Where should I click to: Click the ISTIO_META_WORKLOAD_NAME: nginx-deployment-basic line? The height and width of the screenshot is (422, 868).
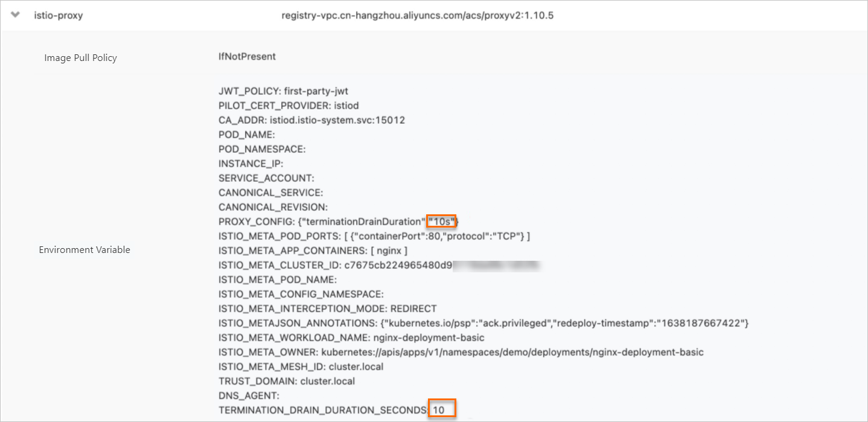click(x=351, y=337)
